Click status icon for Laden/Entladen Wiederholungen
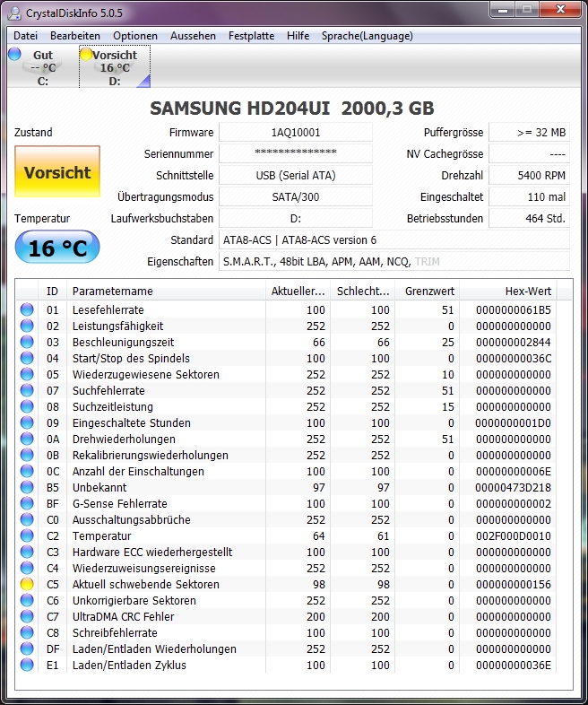588x705 pixels. (x=27, y=648)
